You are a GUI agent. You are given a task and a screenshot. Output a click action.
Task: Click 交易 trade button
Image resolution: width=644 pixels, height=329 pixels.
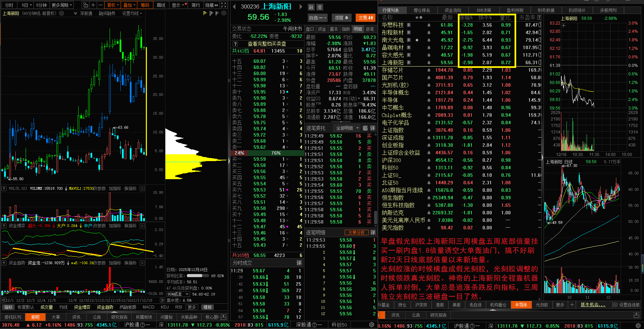tap(365, 17)
